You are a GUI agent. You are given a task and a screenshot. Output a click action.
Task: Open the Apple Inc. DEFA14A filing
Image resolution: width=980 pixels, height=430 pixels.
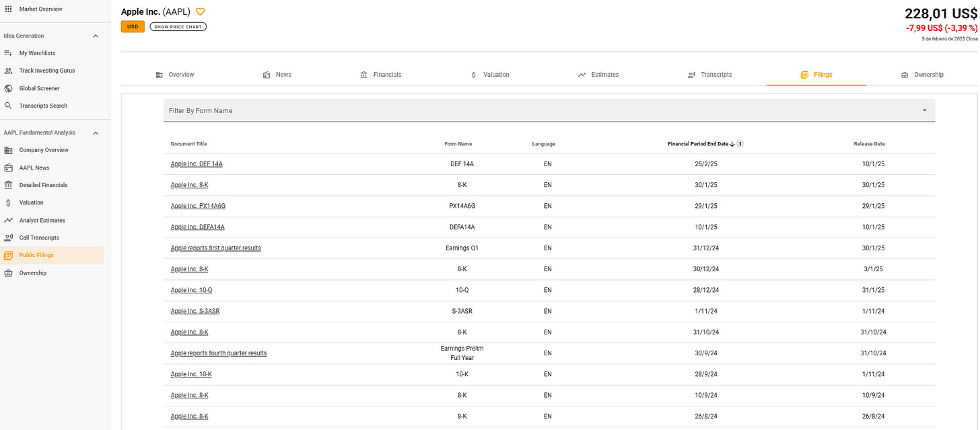[198, 227]
